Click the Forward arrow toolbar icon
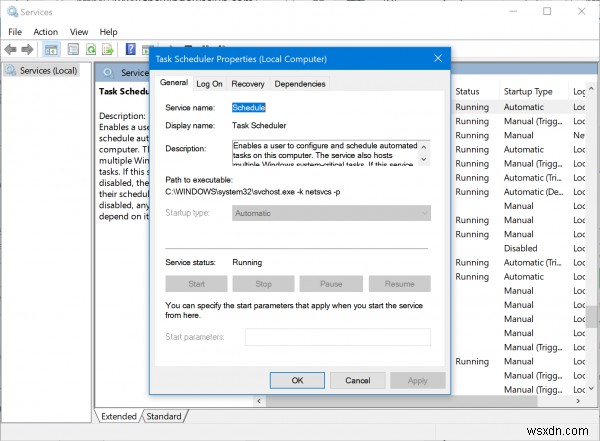 click(27, 49)
